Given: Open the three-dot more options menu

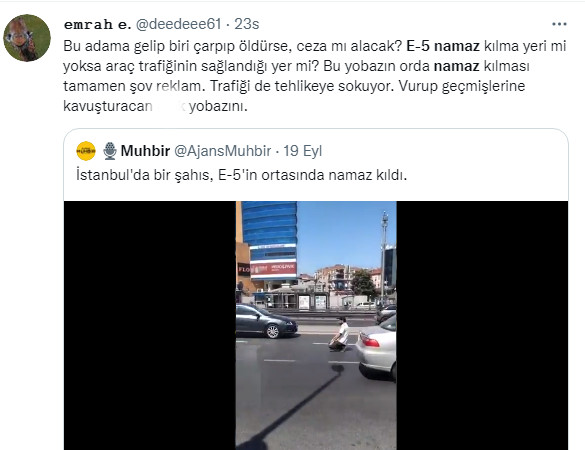Looking at the screenshot, I should pos(559,24).
